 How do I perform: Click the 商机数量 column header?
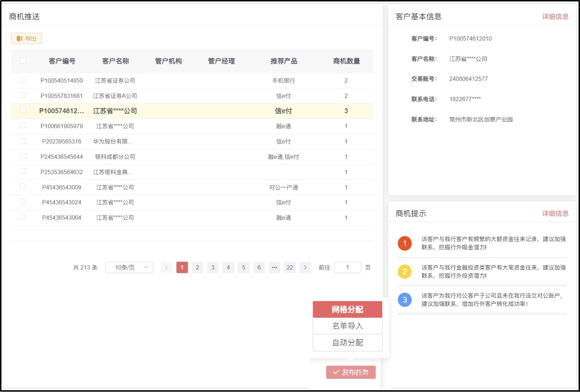[x=346, y=61]
